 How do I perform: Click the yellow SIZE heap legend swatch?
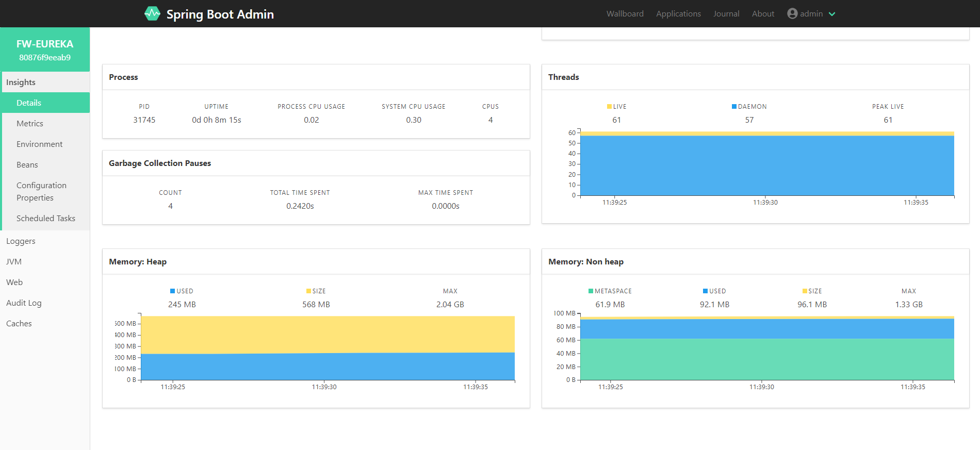(x=308, y=291)
